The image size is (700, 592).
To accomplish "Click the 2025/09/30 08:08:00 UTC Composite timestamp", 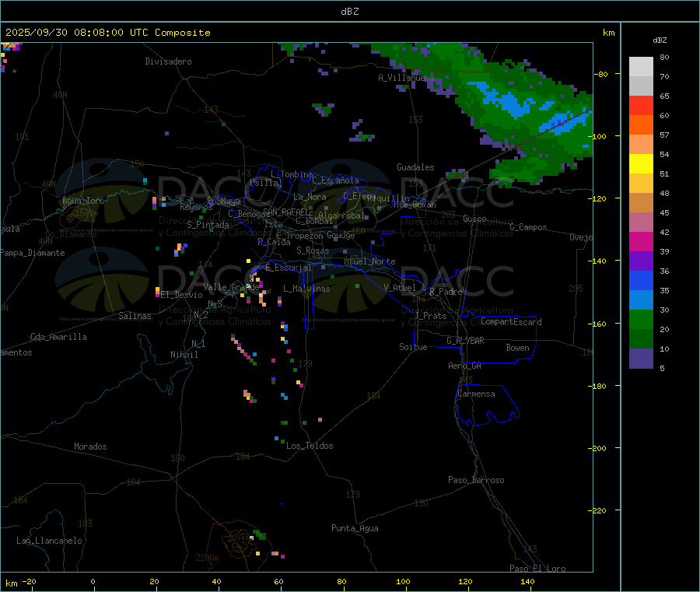I will point(107,33).
